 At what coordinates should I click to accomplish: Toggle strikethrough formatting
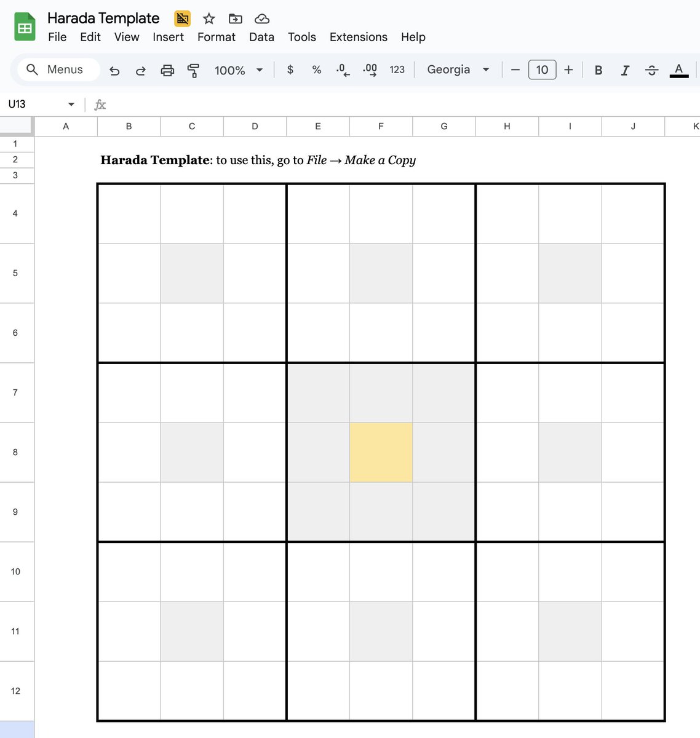[651, 69]
